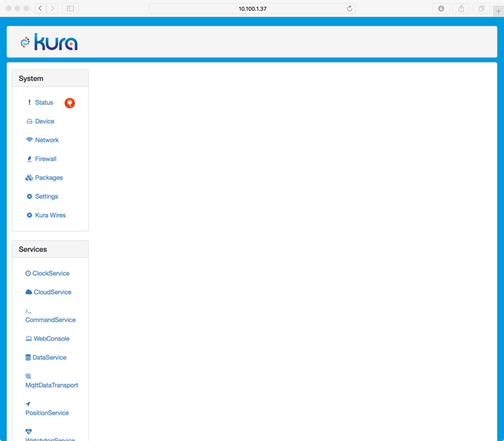Click the WatchdogService heartbeat icon
This screenshot has width=504, height=441.
tap(29, 432)
